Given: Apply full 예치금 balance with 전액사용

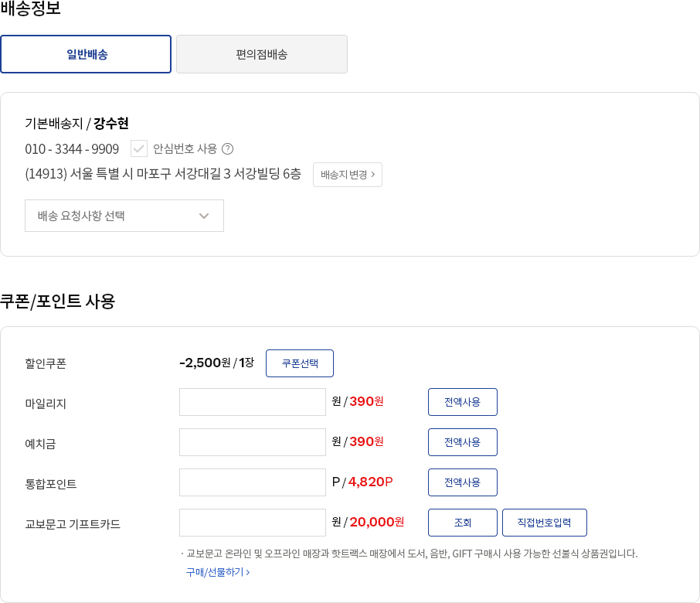Looking at the screenshot, I should pos(462,442).
